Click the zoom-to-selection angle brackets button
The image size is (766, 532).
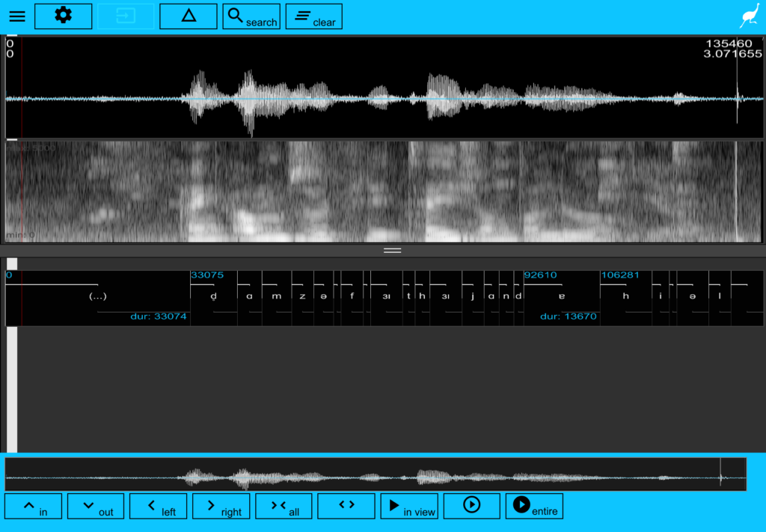(x=346, y=506)
